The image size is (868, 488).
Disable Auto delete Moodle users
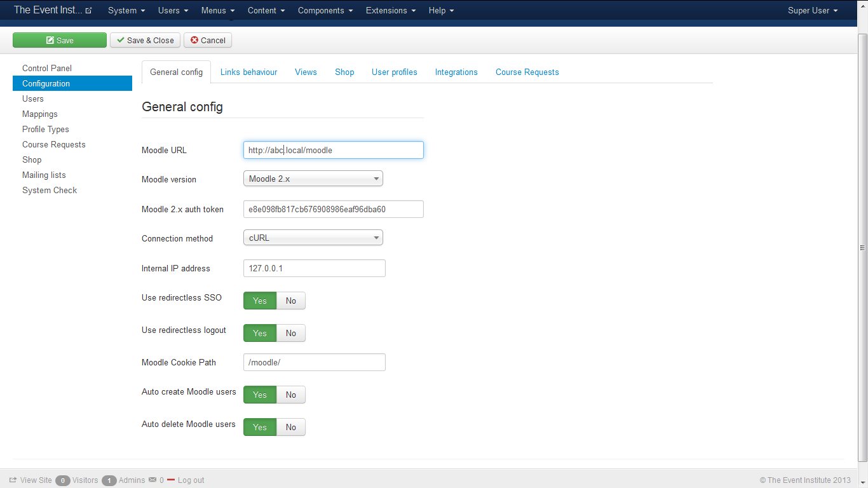click(290, 427)
